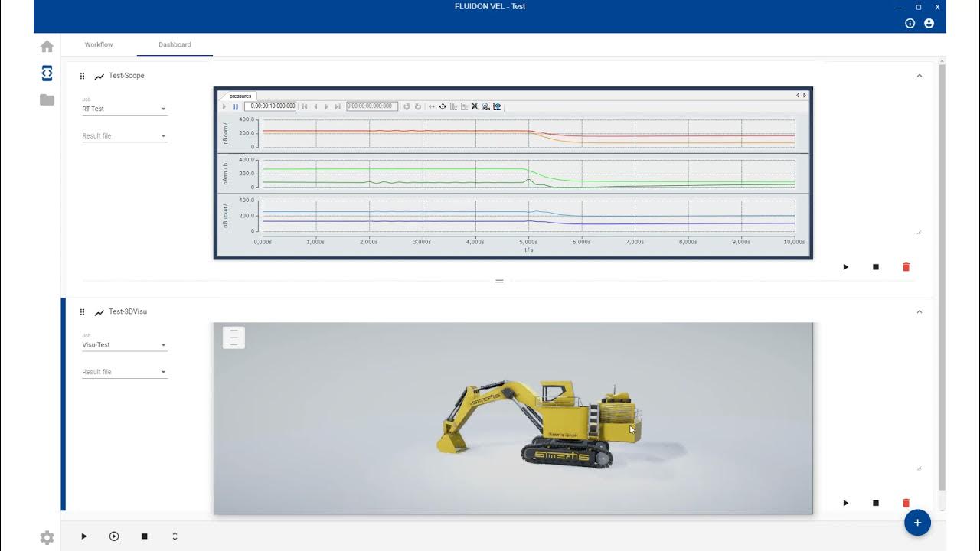This screenshot has width=980, height=551.
Task: Toggle expand/collapse arrows in bottom bar
Action: click(175, 536)
